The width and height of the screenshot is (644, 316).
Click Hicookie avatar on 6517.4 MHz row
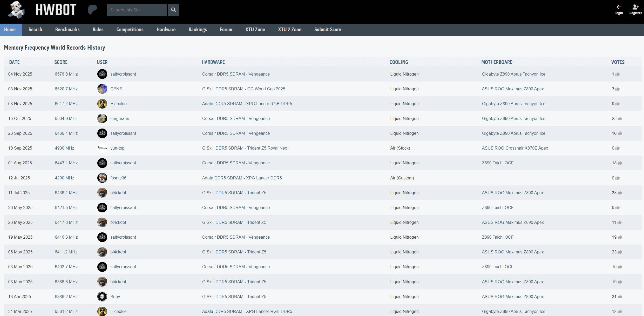[102, 104]
